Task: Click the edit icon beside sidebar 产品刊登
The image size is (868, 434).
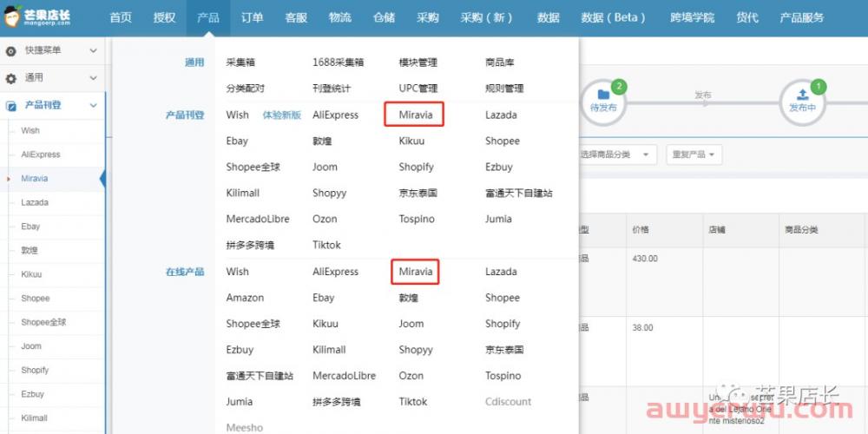Action: (x=11, y=106)
